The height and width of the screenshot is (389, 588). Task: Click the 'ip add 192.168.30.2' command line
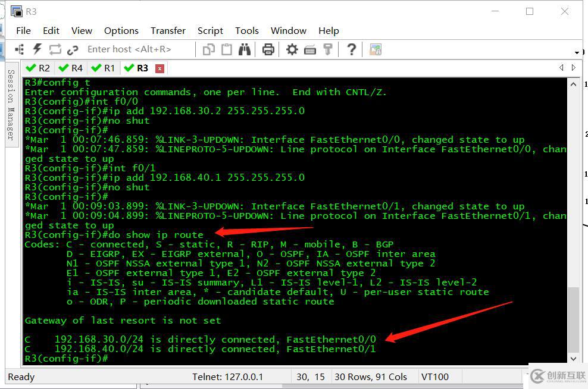[165, 111]
